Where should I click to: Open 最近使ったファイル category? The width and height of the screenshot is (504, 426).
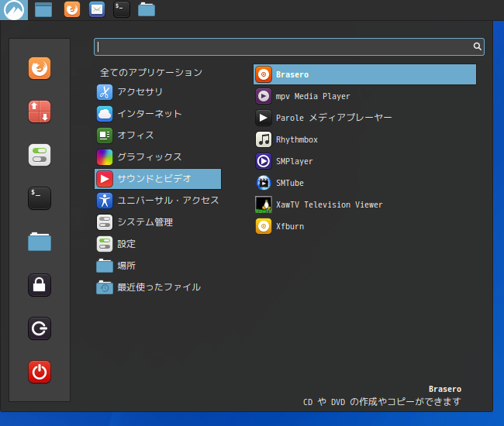158,287
